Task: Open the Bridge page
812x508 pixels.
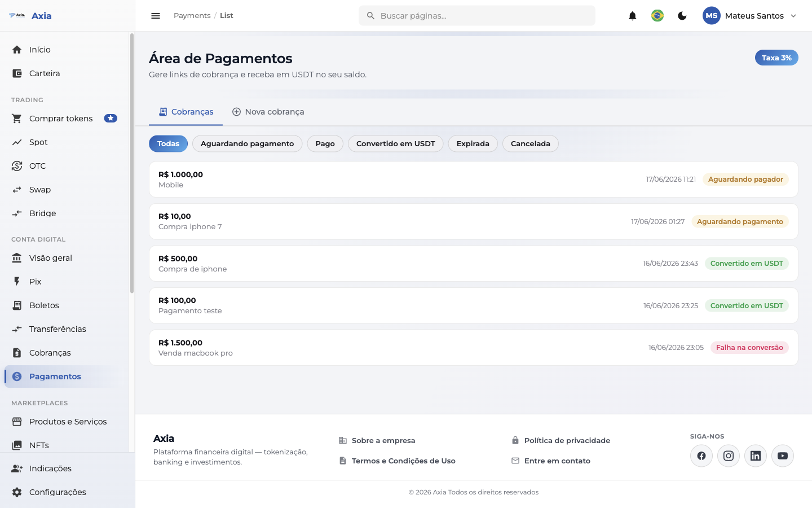Action: pyautogui.click(x=64, y=213)
